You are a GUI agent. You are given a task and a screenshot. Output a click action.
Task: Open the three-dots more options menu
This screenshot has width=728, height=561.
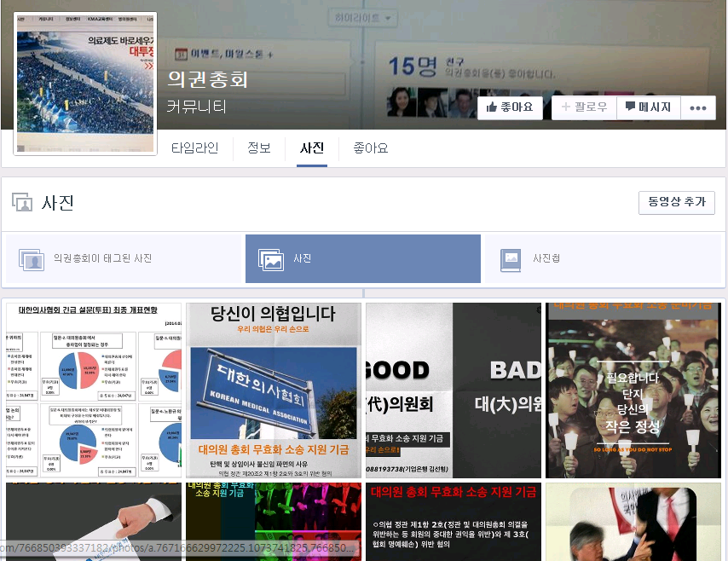pyautogui.click(x=698, y=108)
